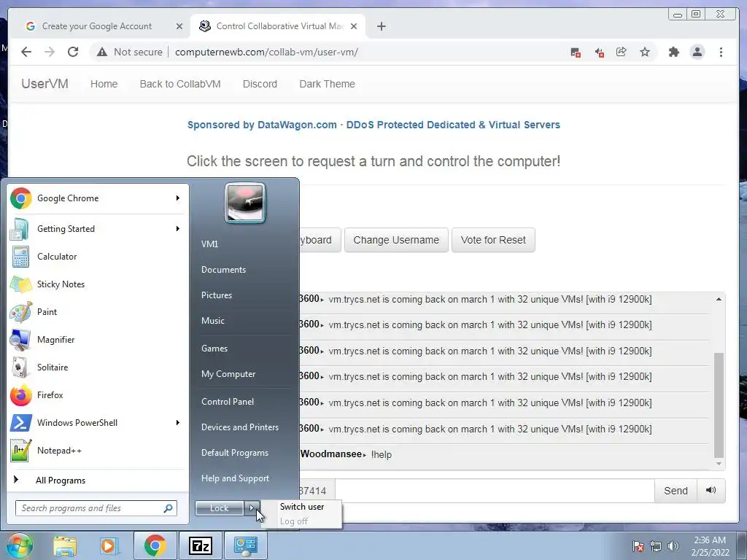Open Windows Media Player on taskbar
This screenshot has width=747, height=560.
109,545
